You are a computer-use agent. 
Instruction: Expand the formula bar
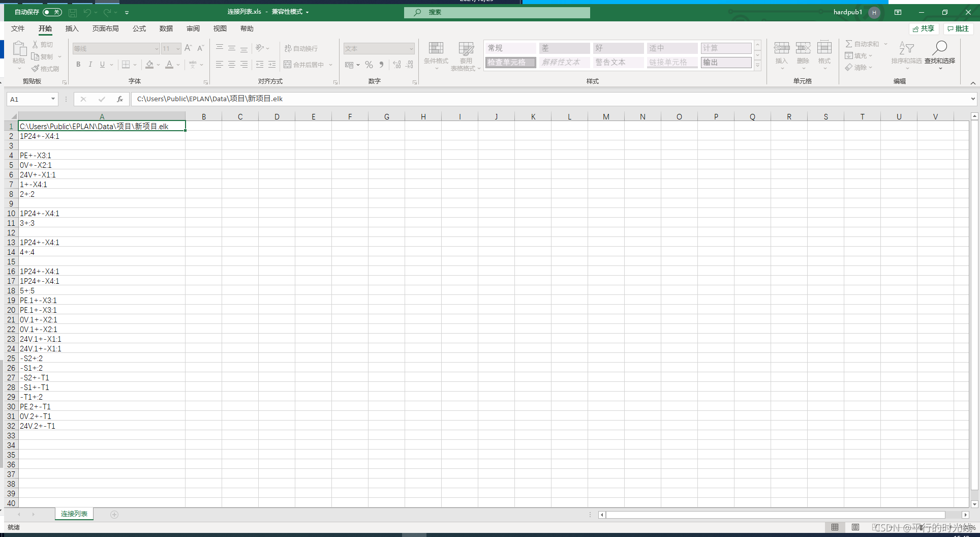pyautogui.click(x=973, y=99)
